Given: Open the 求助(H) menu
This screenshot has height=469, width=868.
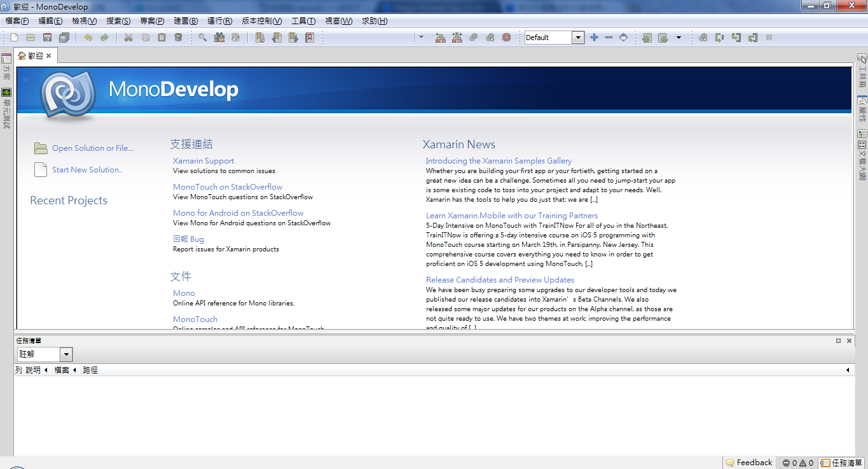Looking at the screenshot, I should (x=375, y=21).
